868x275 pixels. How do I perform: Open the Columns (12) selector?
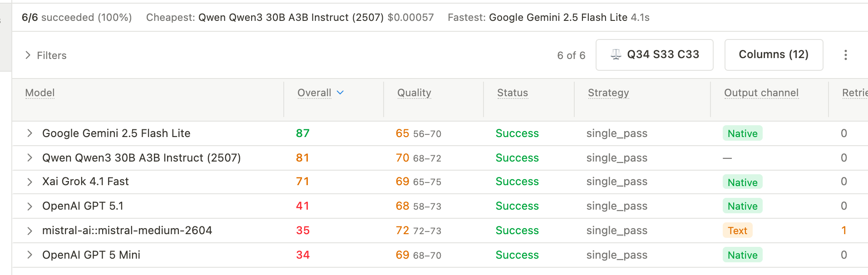pos(774,55)
